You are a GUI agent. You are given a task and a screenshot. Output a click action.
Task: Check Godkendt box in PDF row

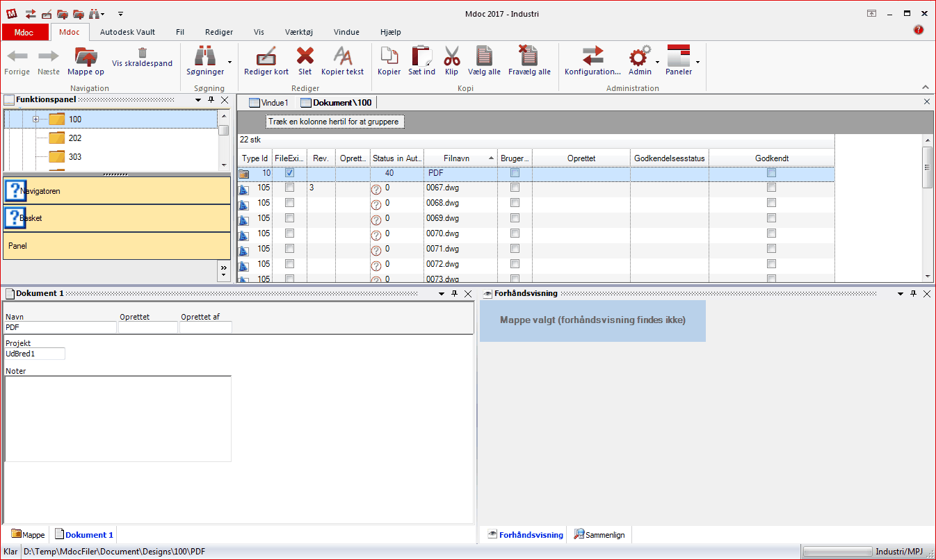(771, 172)
